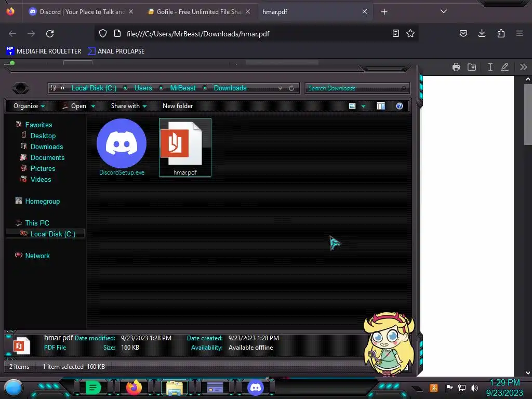Open Downloads in Favorites sidebar
Image resolution: width=532 pixels, height=399 pixels.
[47, 147]
